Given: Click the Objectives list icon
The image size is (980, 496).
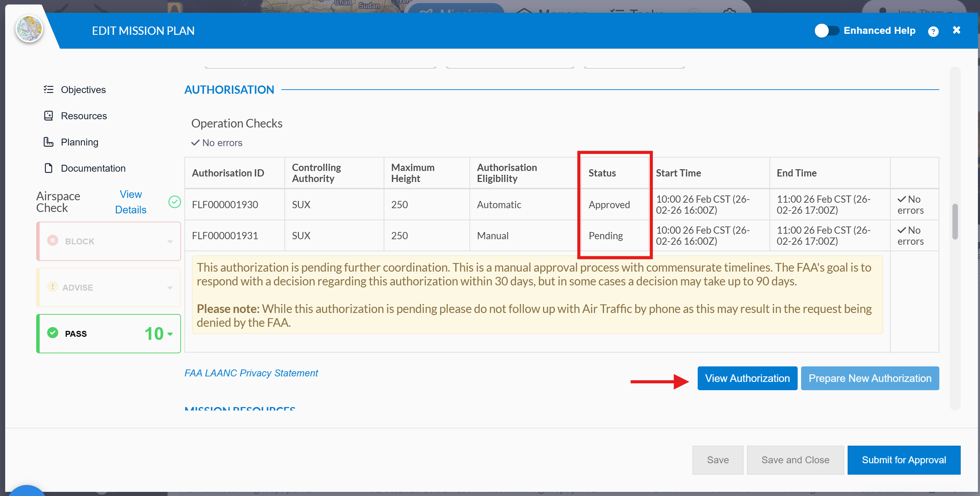Looking at the screenshot, I should (48, 89).
